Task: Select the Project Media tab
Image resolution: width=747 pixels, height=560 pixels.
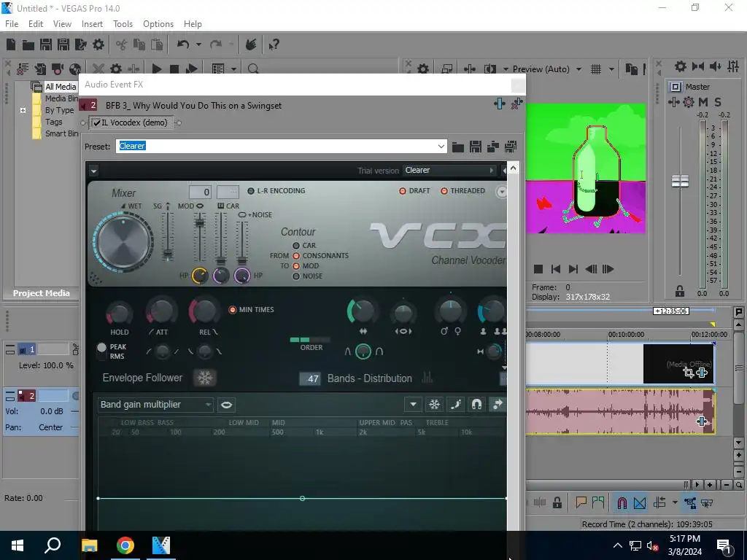Action: (42, 293)
